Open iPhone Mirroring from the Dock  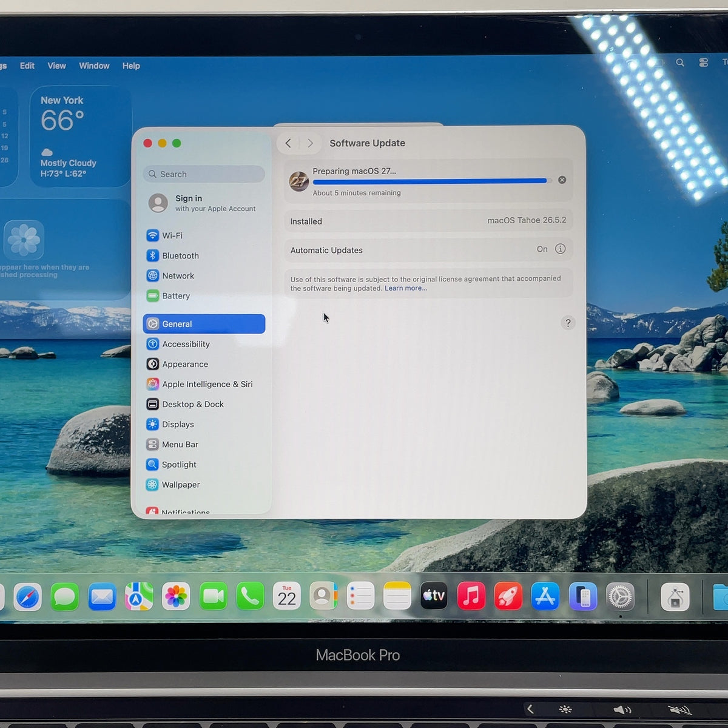point(583,597)
